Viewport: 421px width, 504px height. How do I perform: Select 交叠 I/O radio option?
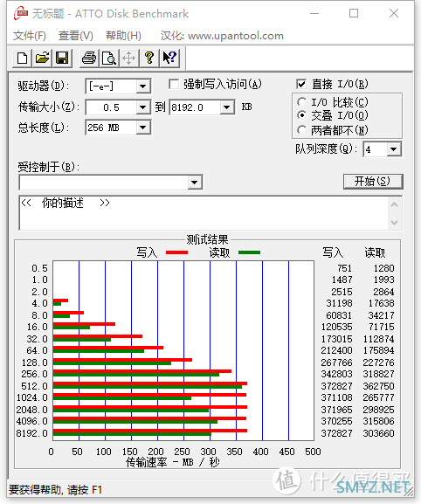[301, 115]
